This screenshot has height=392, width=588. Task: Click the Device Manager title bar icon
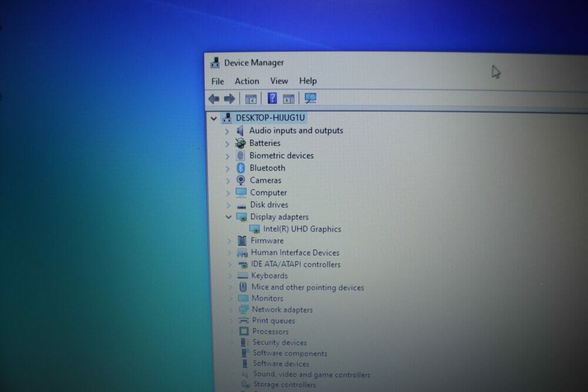coord(215,62)
